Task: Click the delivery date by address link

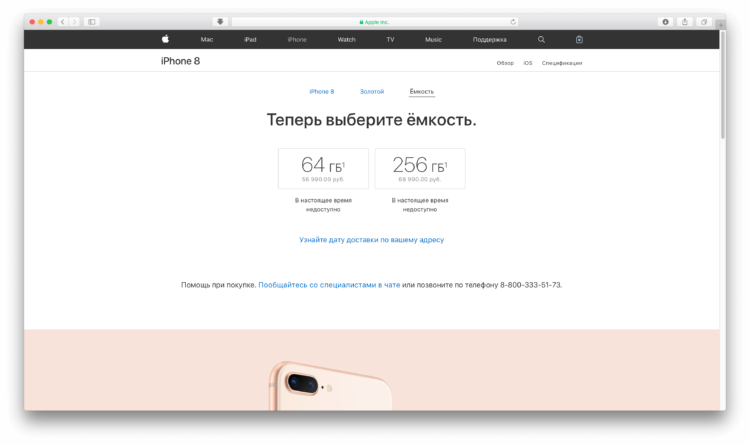Action: tap(372, 240)
